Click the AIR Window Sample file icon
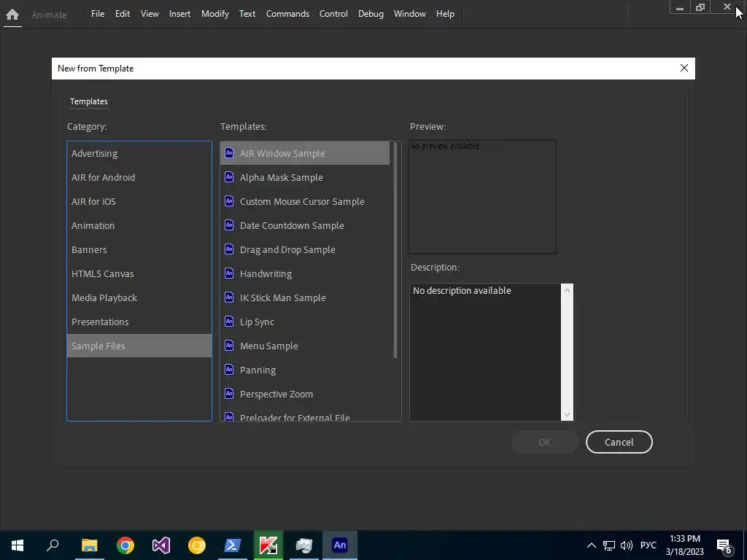The width and height of the screenshot is (747, 560). pos(229,153)
